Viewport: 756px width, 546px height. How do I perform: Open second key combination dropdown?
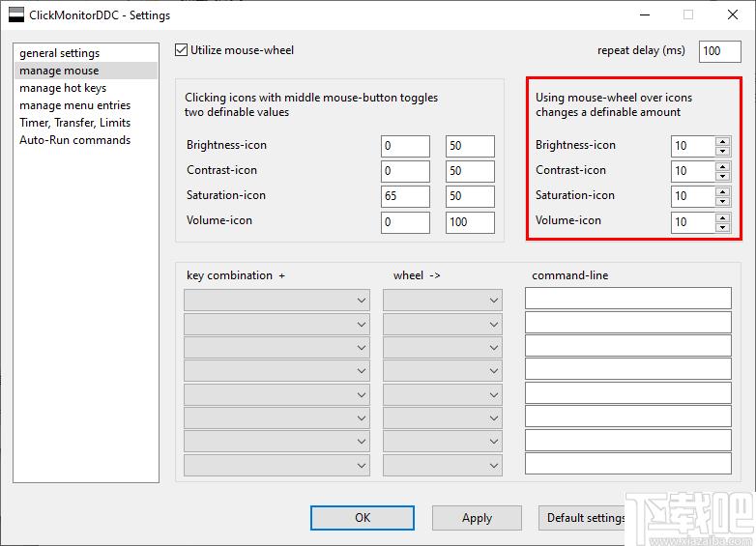(x=276, y=325)
